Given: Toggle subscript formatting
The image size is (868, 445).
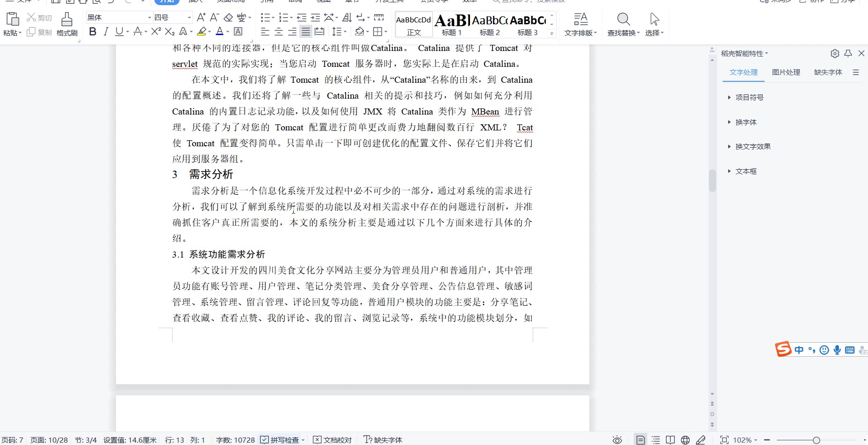Looking at the screenshot, I should coord(170,32).
